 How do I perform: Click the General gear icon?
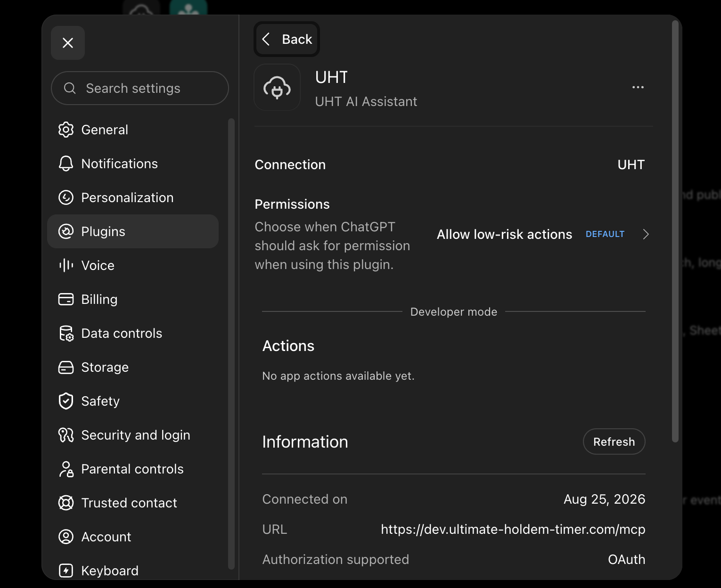pyautogui.click(x=66, y=130)
